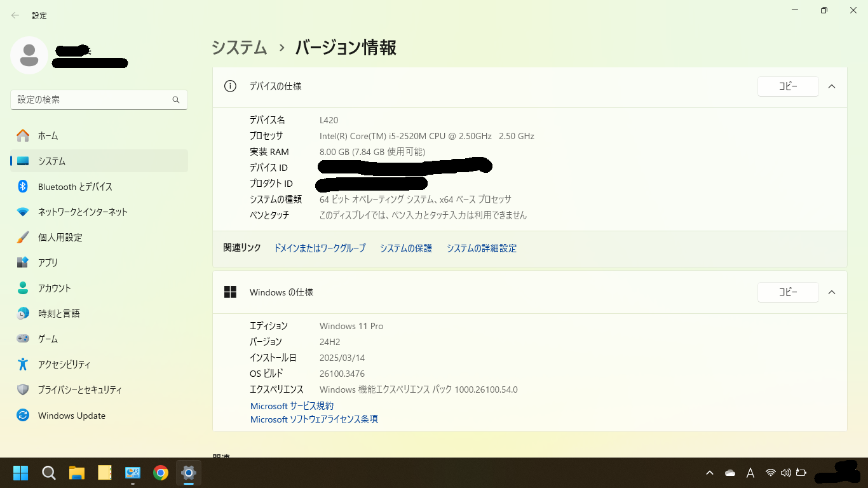The image size is (868, 488).
Task: Open アカウント settings page
Action: (x=99, y=288)
